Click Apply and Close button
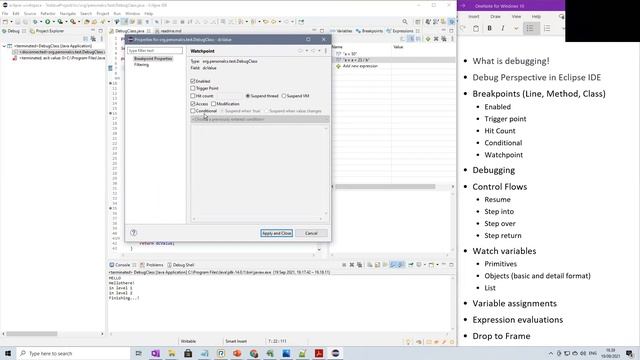The height and width of the screenshot is (360, 640). [276, 233]
